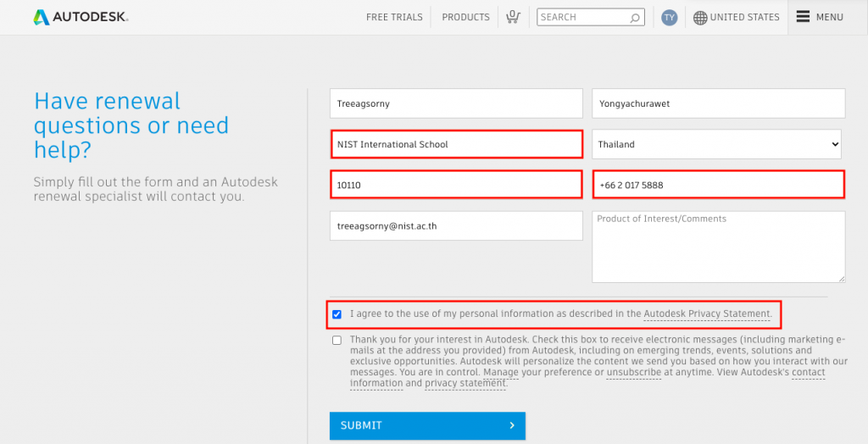868x444 pixels.
Task: Open the Free Trials menu item
Action: click(394, 17)
